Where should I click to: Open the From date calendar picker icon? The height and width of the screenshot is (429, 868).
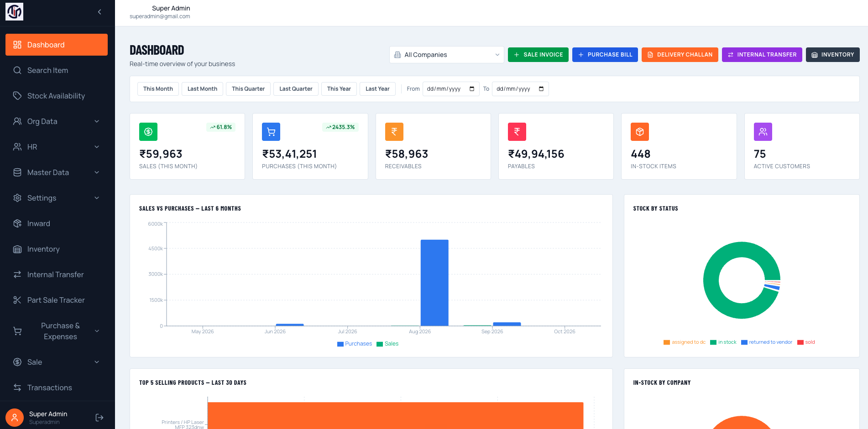tap(472, 89)
